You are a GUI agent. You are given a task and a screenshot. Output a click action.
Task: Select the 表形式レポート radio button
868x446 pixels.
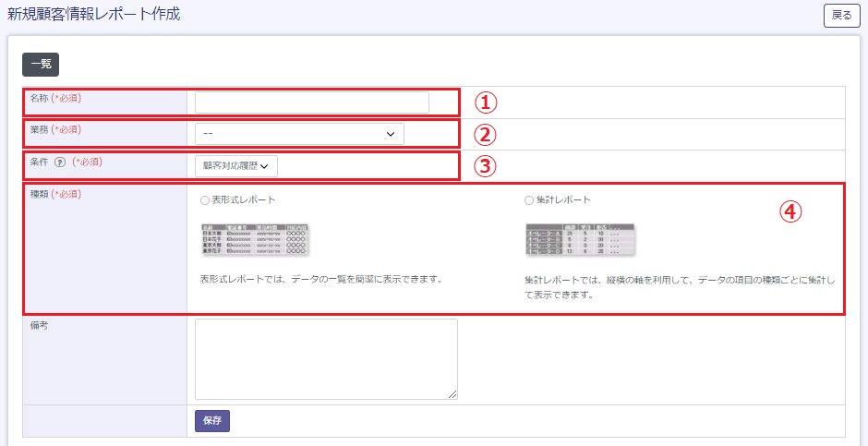pos(205,199)
